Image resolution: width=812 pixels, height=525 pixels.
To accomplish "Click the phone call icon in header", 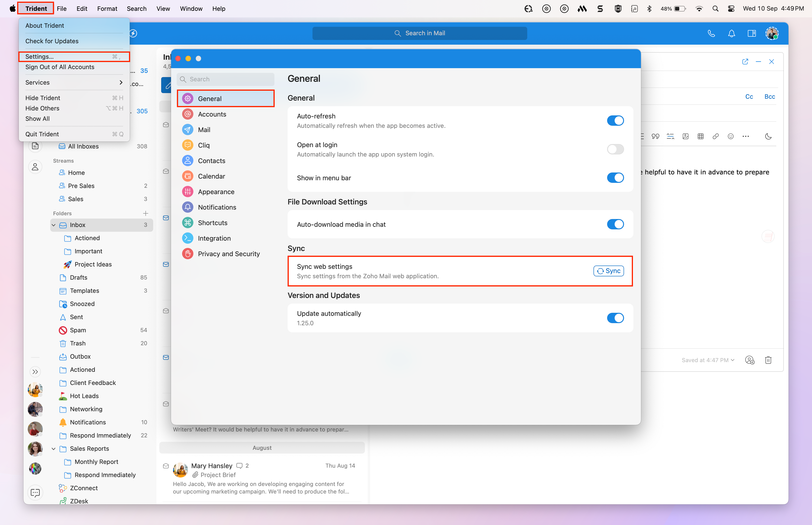I will pyautogui.click(x=711, y=33).
